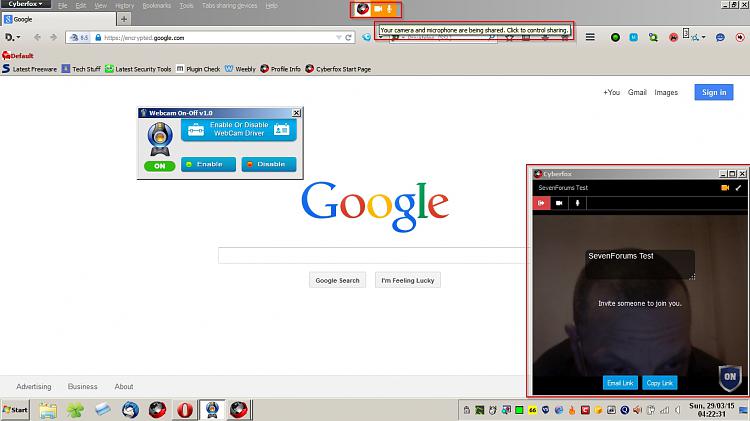
Task: Go forward with the forward arrow
Action: (54, 37)
